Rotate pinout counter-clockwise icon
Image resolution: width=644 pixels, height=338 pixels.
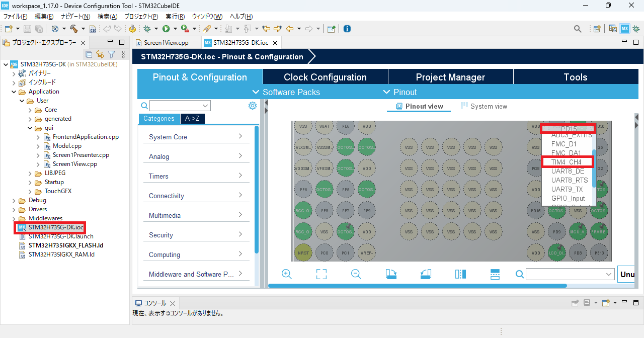[x=426, y=274]
